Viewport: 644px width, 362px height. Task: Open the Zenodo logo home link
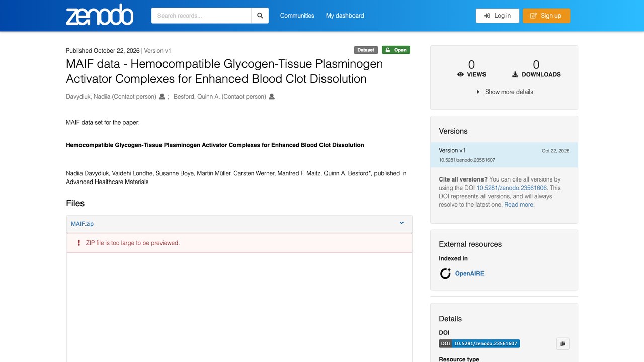point(100,15)
